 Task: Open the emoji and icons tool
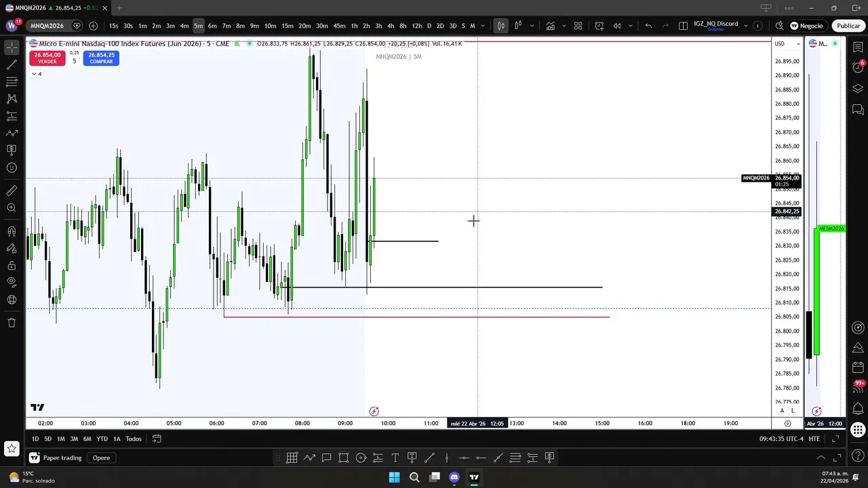(x=12, y=167)
